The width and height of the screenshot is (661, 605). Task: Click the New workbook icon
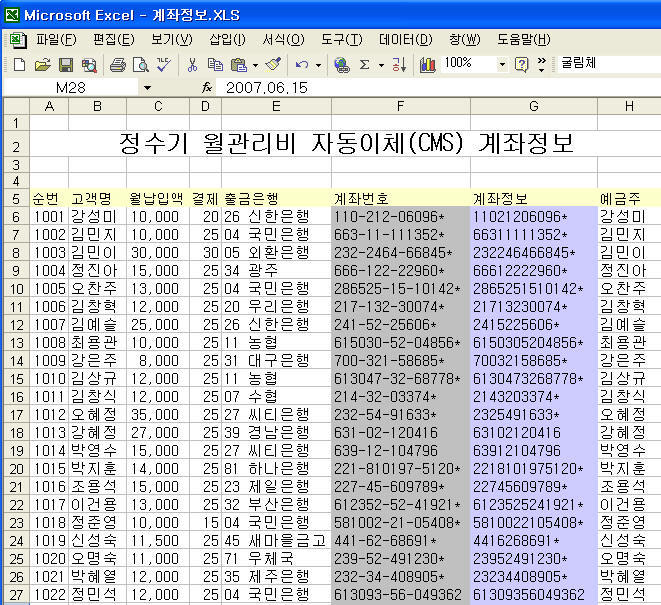point(19,65)
